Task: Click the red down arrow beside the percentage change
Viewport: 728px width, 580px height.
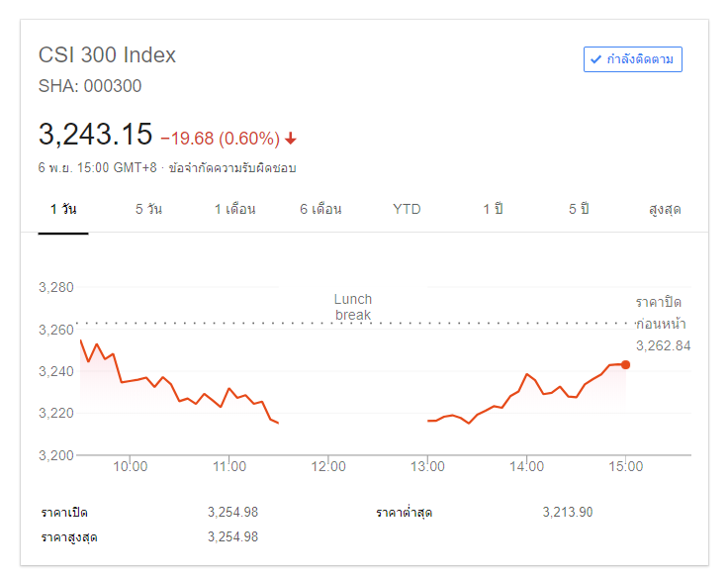Action: coord(291,138)
